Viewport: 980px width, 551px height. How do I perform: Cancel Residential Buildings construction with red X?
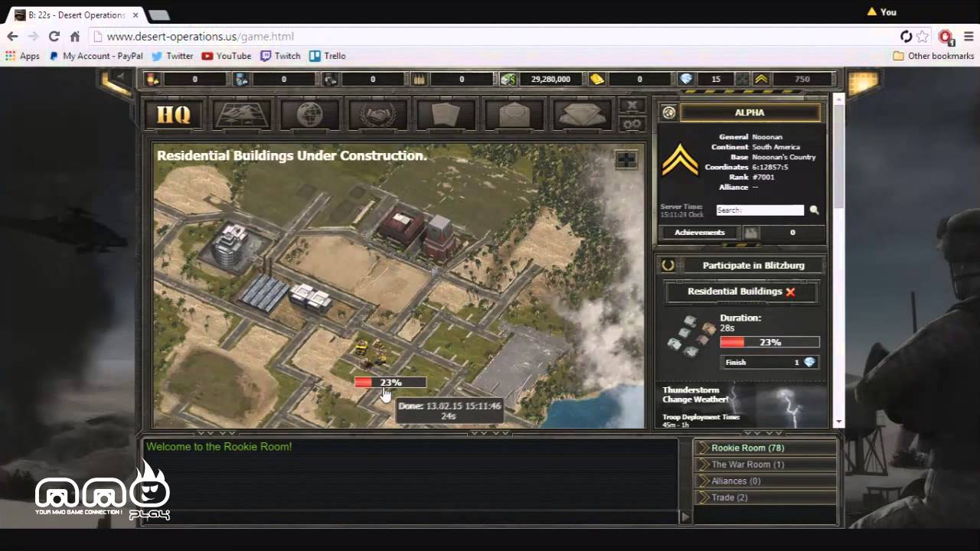pos(790,292)
